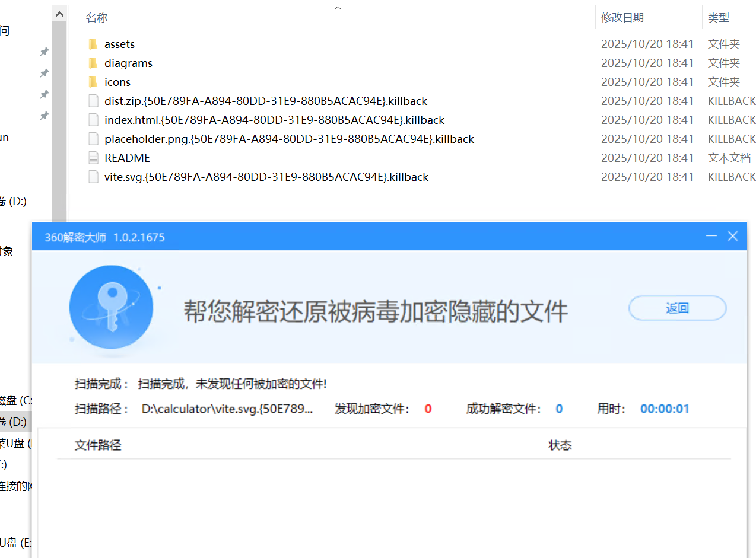Select the placeholder.png killback file name

[x=289, y=139]
